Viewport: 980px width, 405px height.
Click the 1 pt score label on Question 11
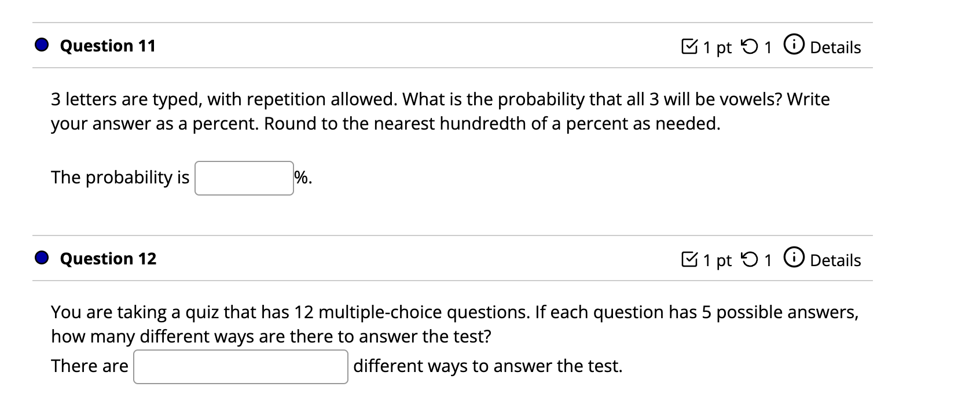[x=718, y=47]
